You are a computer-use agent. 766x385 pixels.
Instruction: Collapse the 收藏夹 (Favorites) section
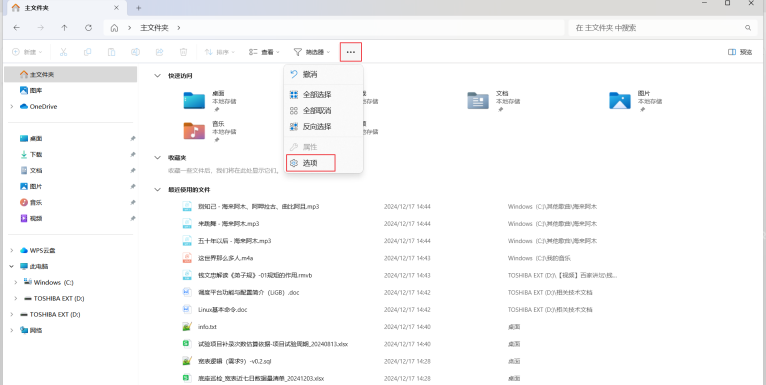point(157,158)
